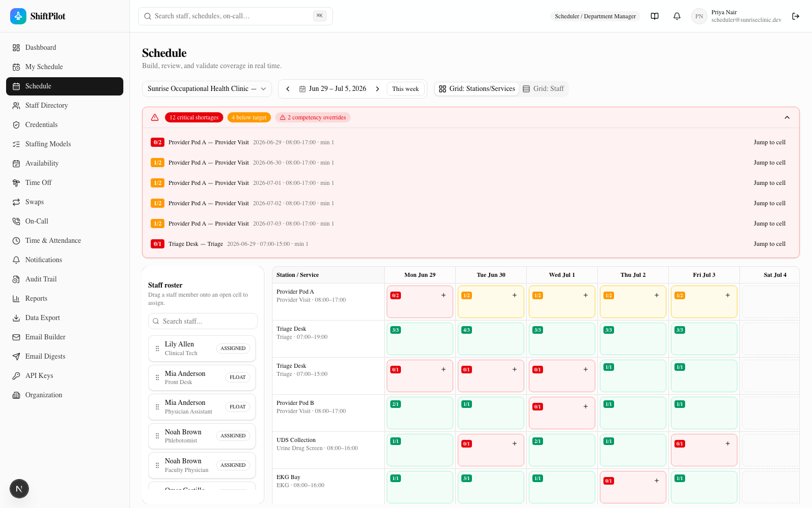812x508 pixels.
Task: Add staff to Provider Pod B Wednesday cell
Action: (x=586, y=406)
